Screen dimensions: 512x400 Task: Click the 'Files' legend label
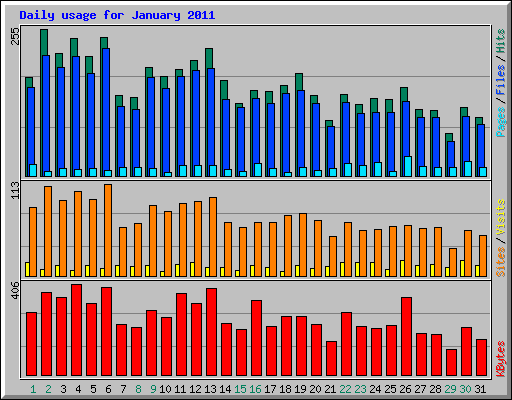click(x=500, y=79)
